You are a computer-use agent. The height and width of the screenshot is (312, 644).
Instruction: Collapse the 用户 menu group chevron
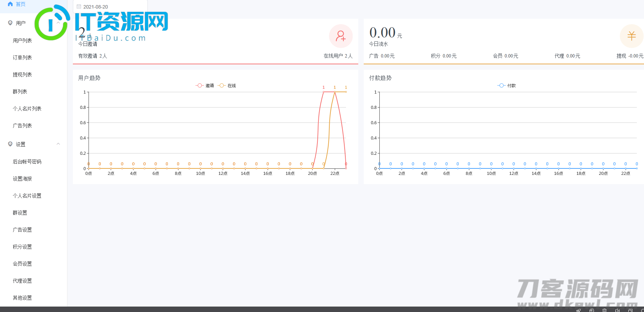coord(58,23)
